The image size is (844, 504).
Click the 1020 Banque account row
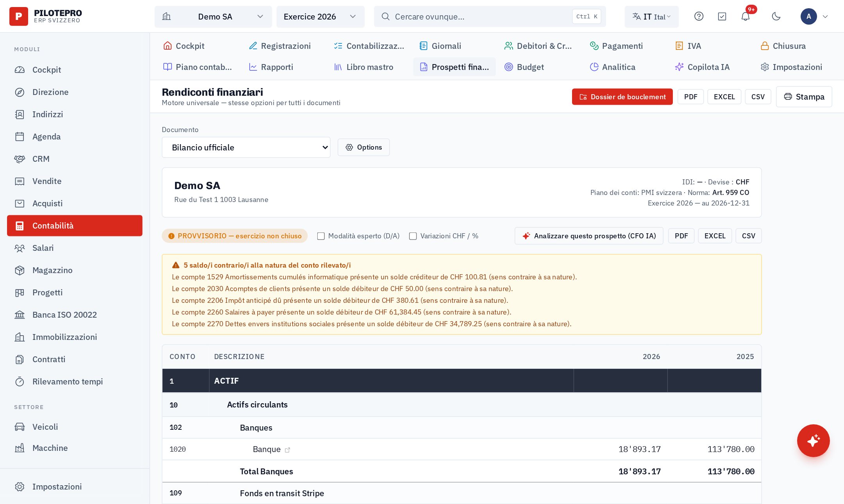point(462,449)
